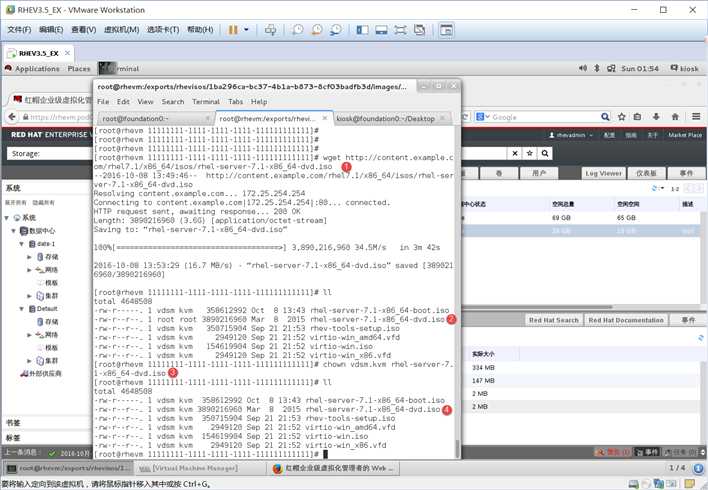Click the Bluetooth icon in GNOME panel

pyautogui.click(x=596, y=68)
